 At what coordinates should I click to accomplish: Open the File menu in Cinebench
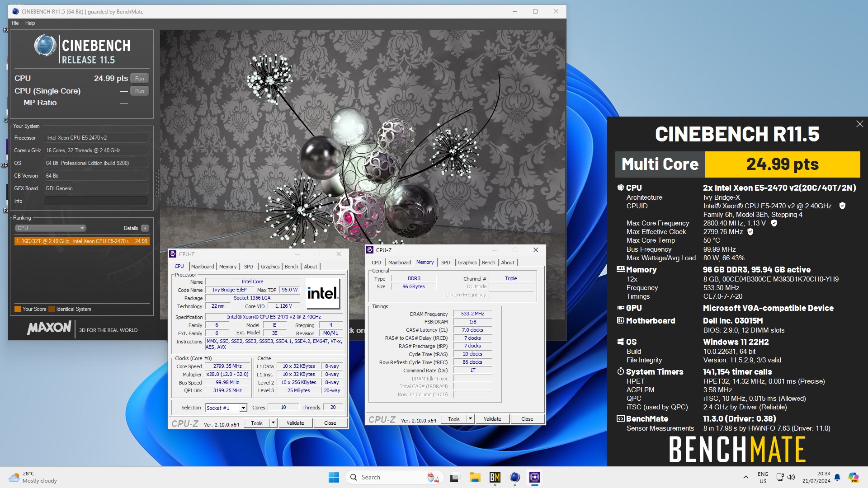pos(15,23)
